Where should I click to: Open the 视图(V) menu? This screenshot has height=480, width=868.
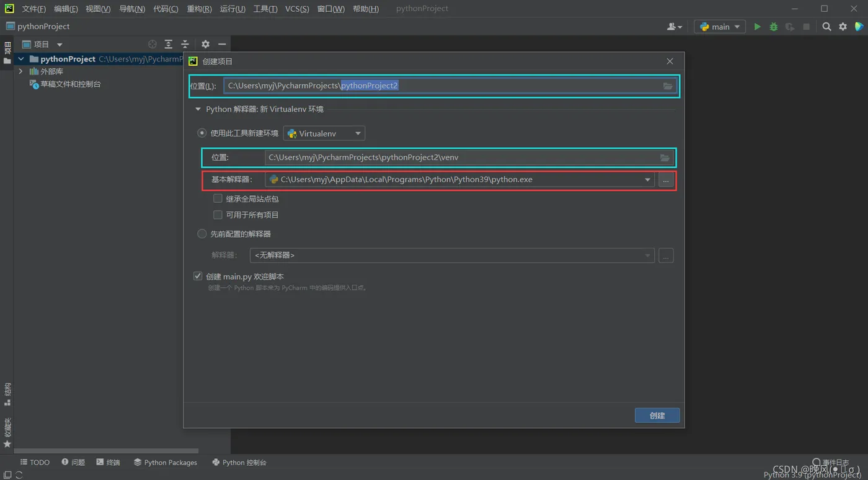pos(98,9)
